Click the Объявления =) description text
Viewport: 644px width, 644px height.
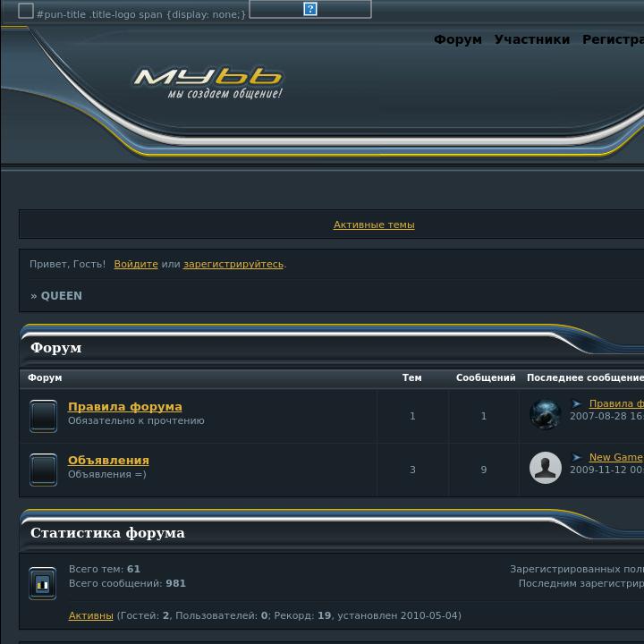click(x=106, y=474)
